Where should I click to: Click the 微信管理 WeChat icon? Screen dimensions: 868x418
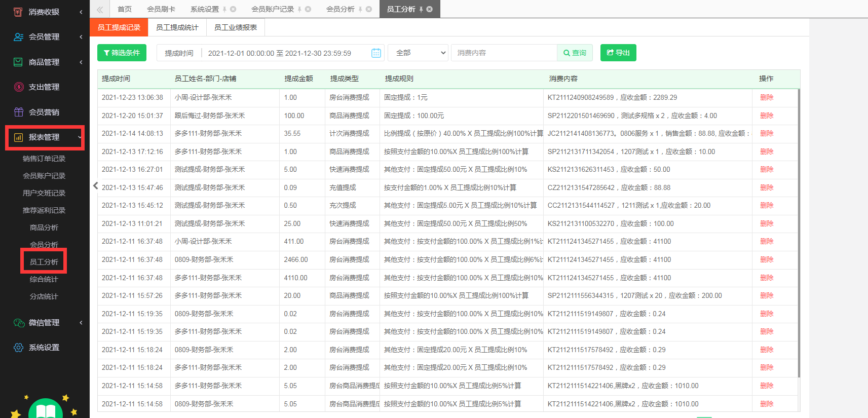pos(19,323)
